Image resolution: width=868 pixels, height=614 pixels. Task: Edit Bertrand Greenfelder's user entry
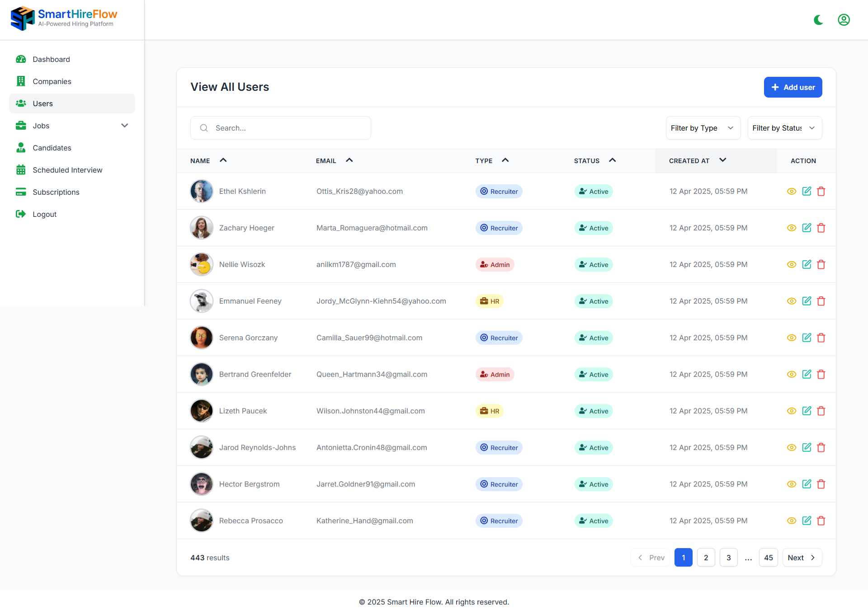pos(807,375)
